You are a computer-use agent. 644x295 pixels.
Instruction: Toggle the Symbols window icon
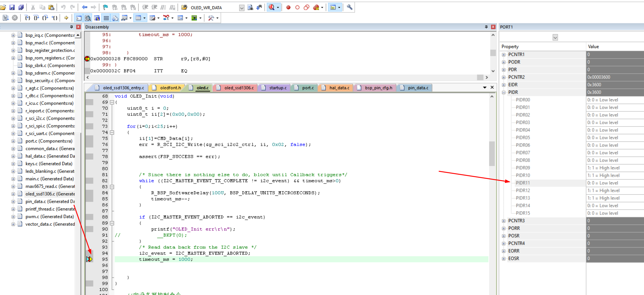pyautogui.click(x=97, y=18)
